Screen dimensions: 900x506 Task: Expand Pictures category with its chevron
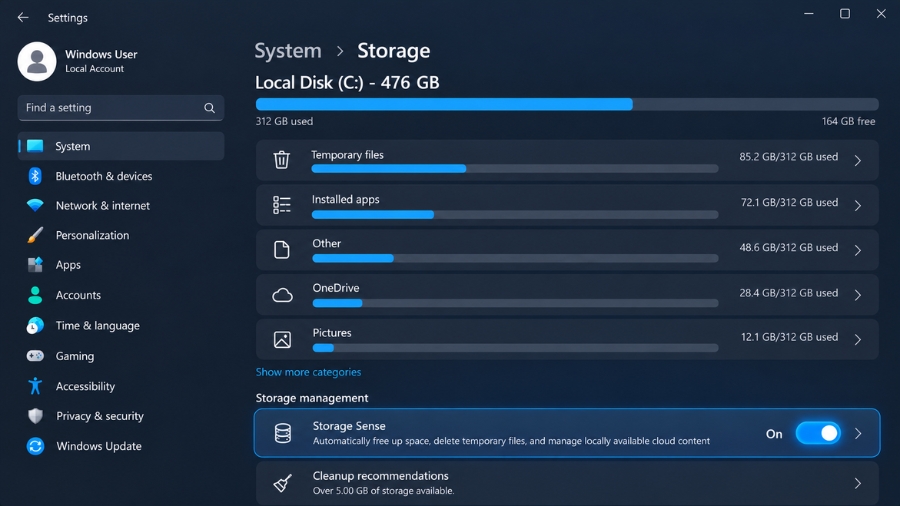coord(858,340)
